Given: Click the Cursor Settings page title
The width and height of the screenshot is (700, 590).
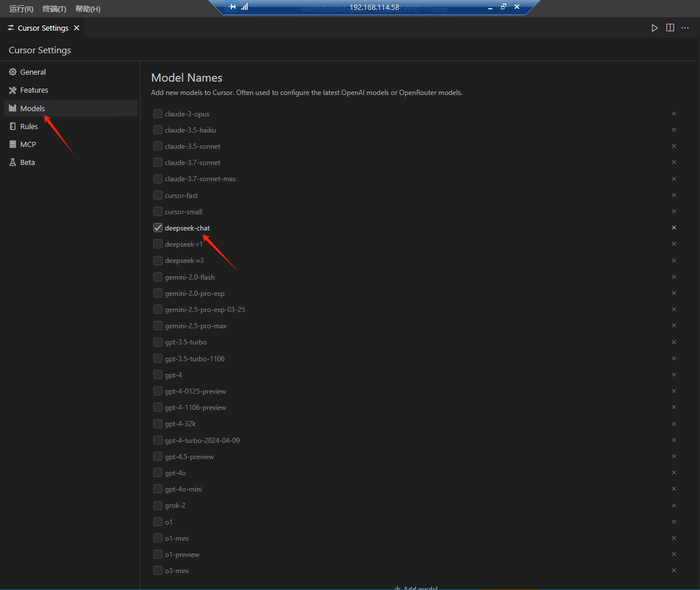Looking at the screenshot, I should click(x=40, y=50).
